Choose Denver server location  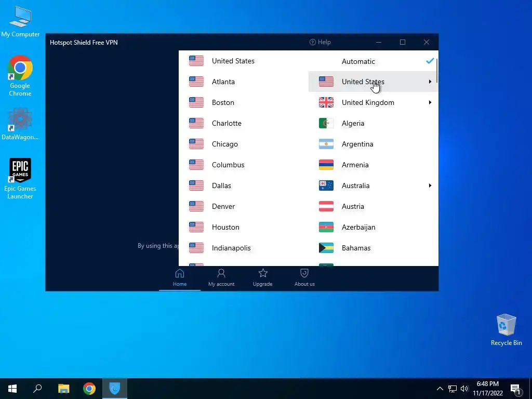[x=244, y=206]
